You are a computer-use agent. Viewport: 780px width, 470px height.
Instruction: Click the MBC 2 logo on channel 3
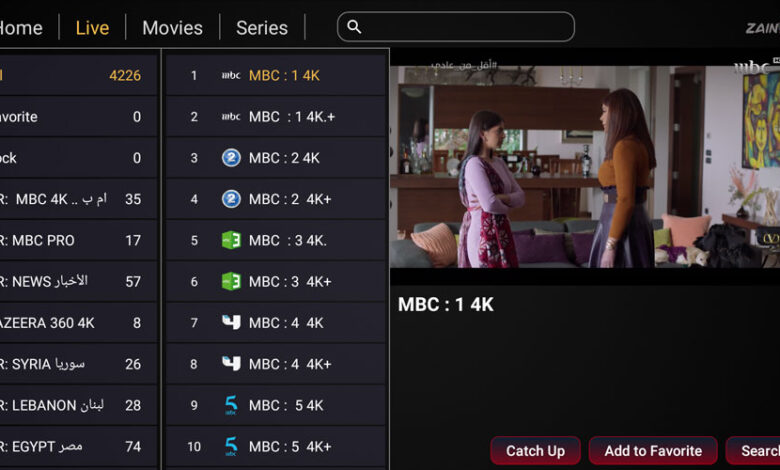(231, 158)
